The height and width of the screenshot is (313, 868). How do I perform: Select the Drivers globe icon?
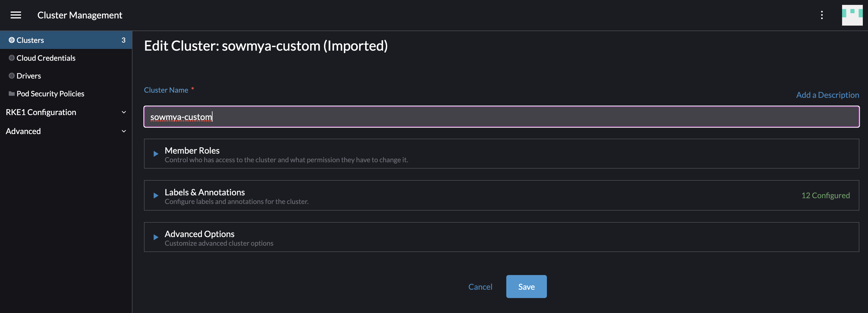click(x=11, y=75)
